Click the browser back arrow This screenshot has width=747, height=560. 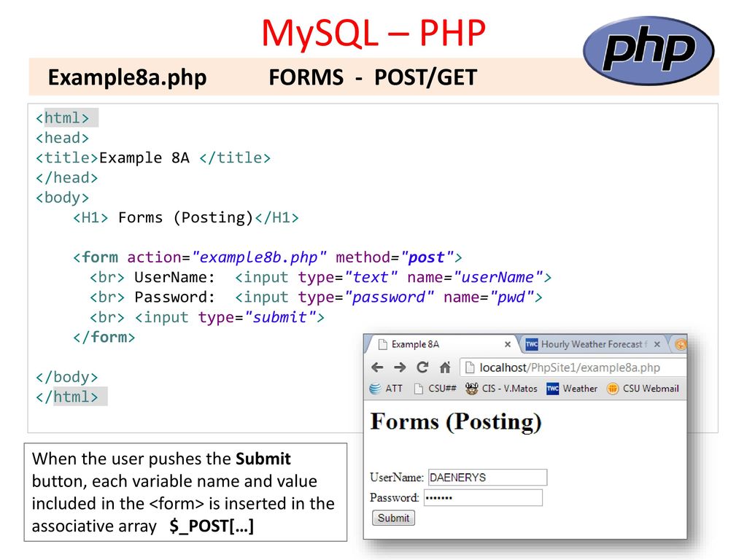(377, 367)
